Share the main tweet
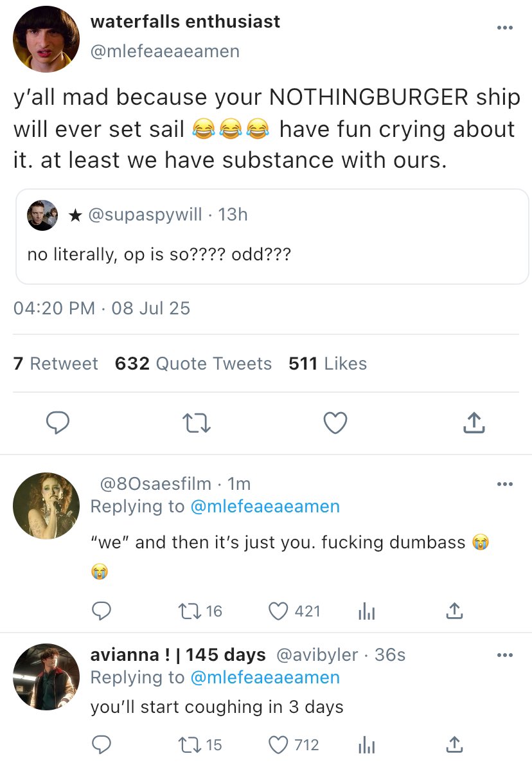This screenshot has width=532, height=765. [473, 423]
